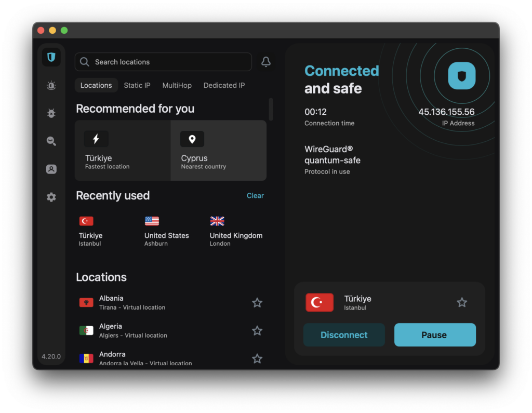
Task: Click the Pause button
Action: (435, 335)
